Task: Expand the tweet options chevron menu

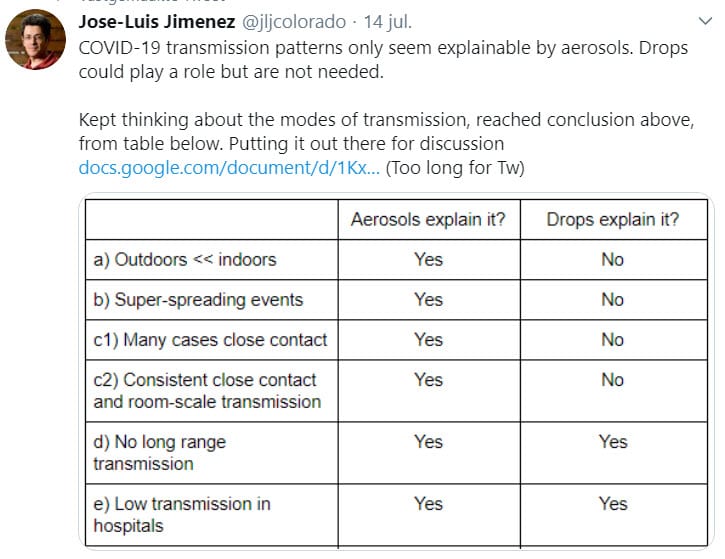Action: (705, 21)
